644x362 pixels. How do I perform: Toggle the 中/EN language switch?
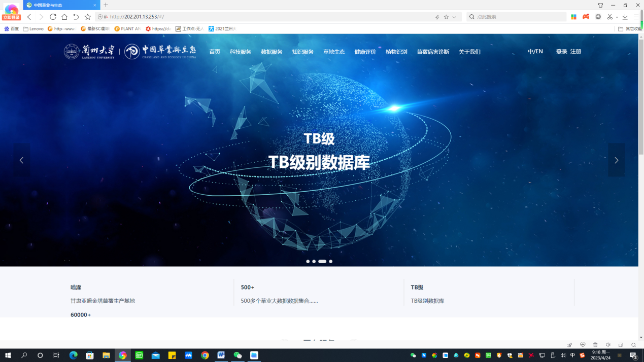pos(535,52)
